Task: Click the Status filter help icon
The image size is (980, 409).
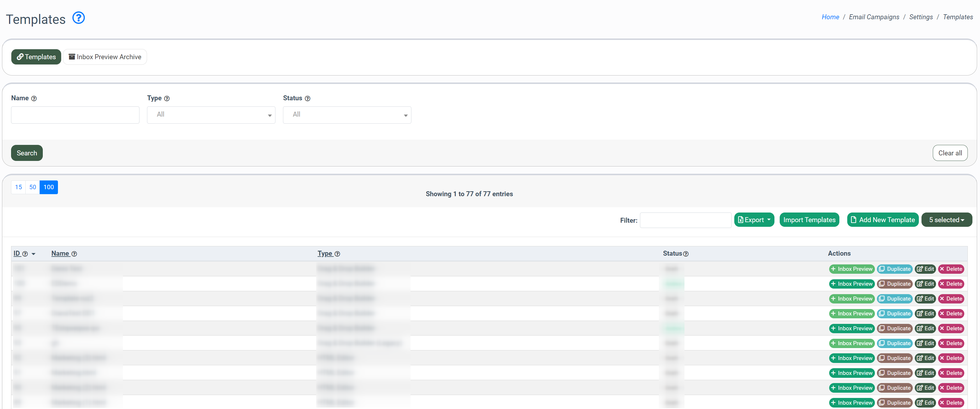Action: click(307, 99)
